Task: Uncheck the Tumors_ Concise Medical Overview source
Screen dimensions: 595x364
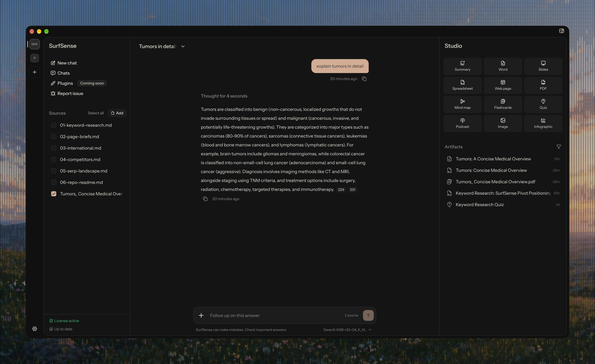Action: 54,194
